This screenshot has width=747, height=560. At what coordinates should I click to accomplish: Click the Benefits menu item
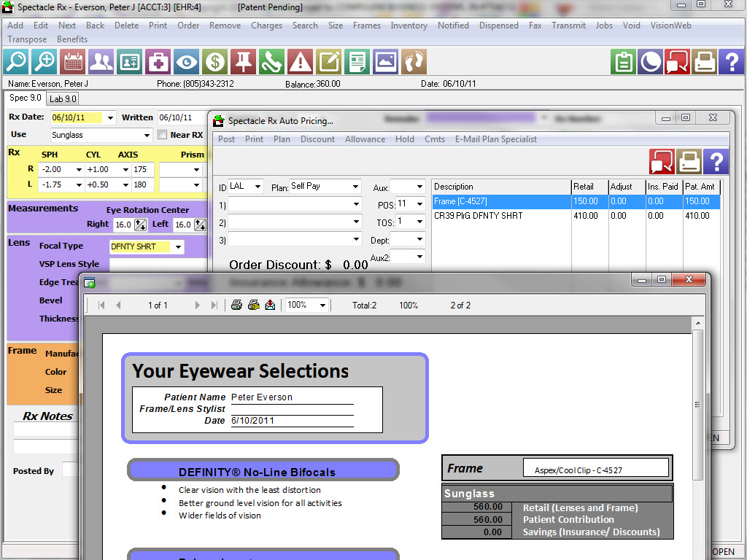72,39
